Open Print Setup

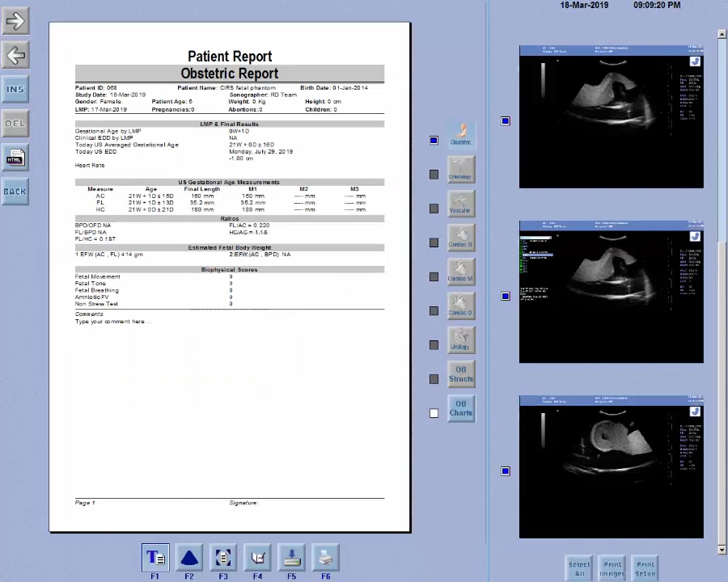pos(645,569)
